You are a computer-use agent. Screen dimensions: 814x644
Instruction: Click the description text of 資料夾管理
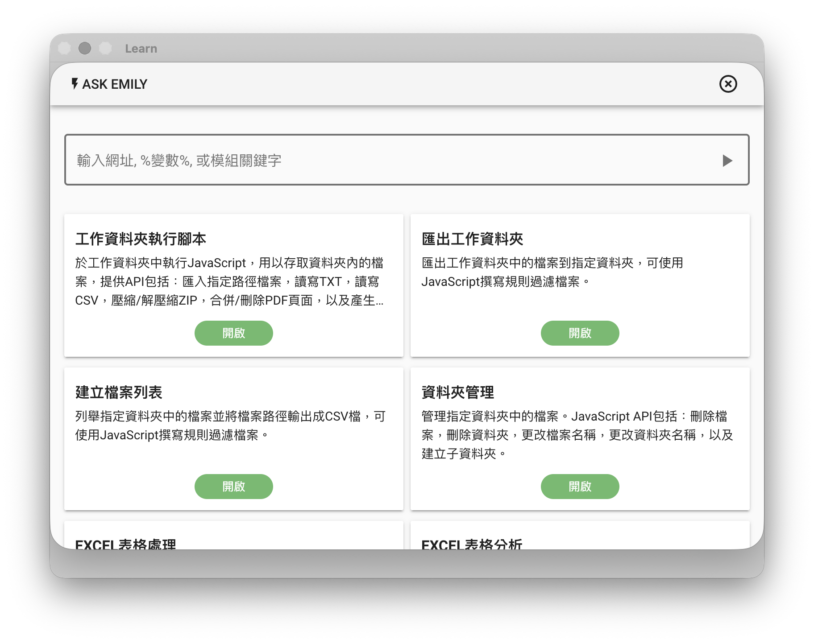pyautogui.click(x=577, y=435)
